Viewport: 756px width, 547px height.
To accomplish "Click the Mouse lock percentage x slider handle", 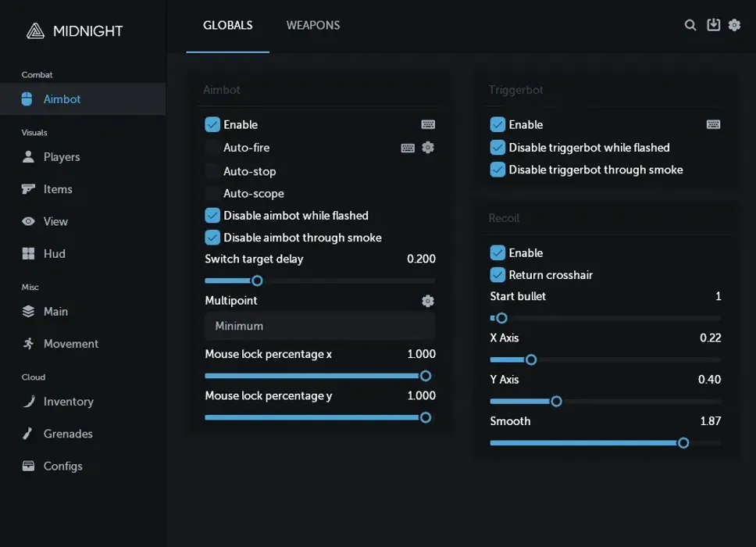I will (425, 376).
